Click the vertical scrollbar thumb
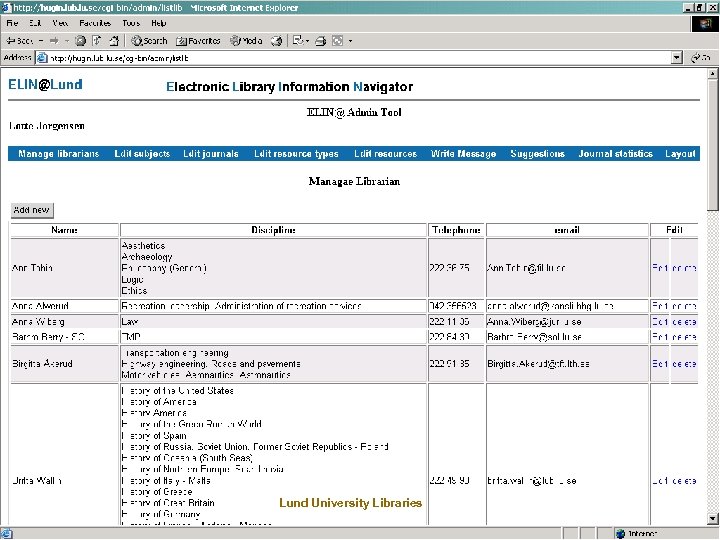This screenshot has height=540, width=720. (x=713, y=145)
